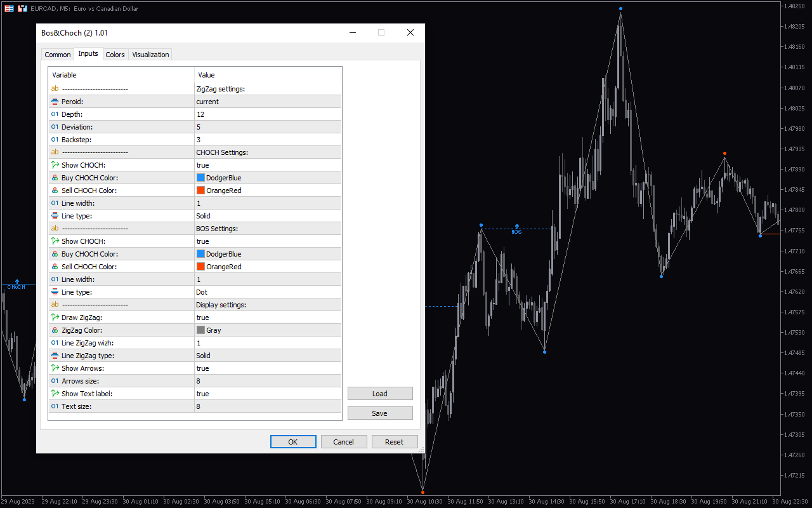Click the Text size integer icon
This screenshot has width=812, height=508.
coord(55,406)
